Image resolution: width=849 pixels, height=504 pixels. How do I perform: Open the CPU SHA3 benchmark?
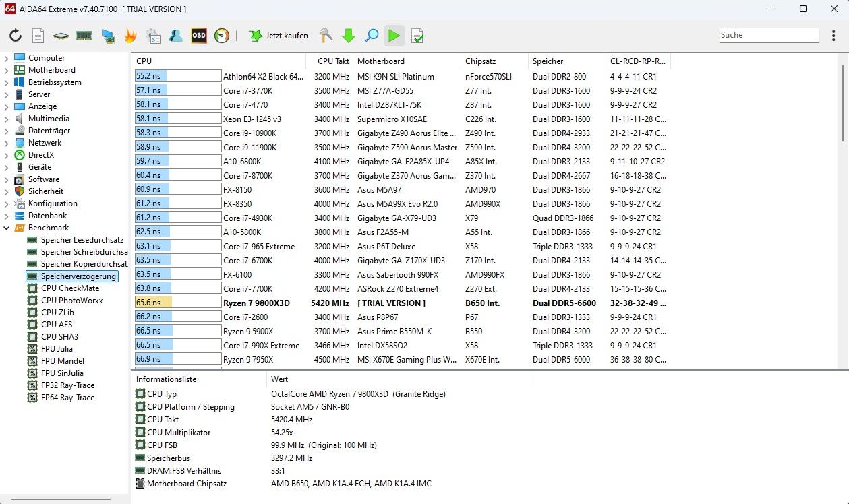point(59,337)
